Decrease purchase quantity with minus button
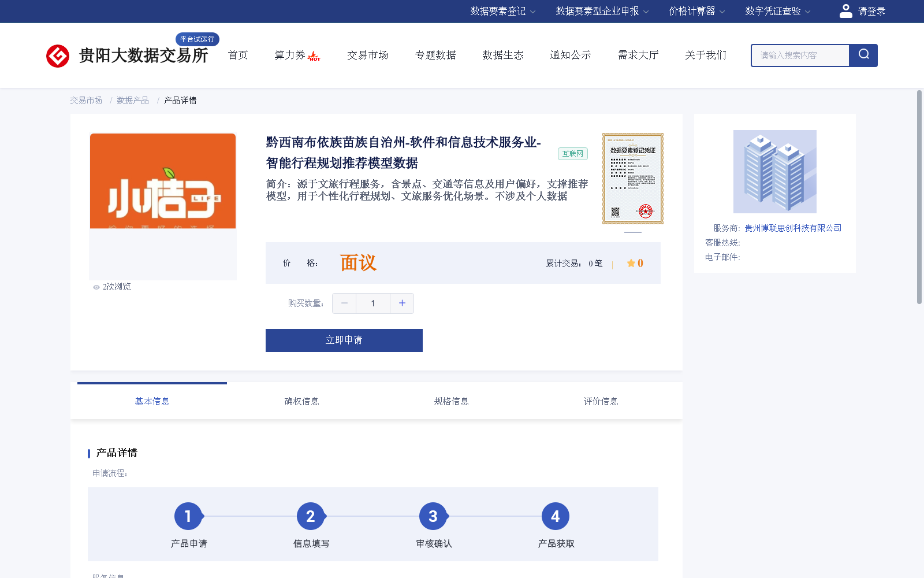 point(344,303)
